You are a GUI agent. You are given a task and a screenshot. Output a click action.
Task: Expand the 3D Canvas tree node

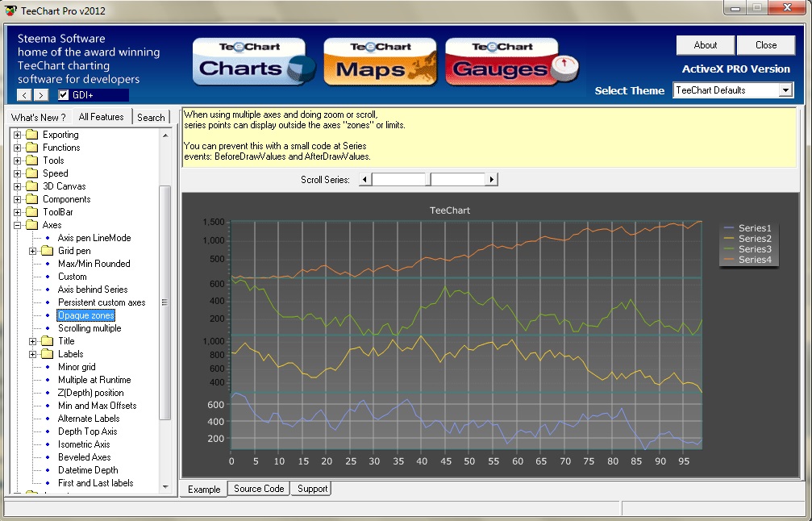[x=18, y=186]
